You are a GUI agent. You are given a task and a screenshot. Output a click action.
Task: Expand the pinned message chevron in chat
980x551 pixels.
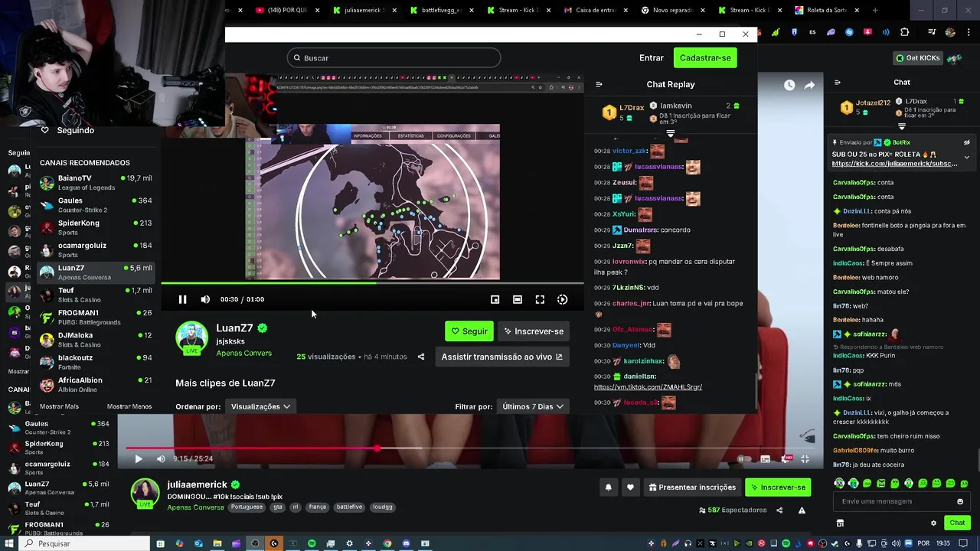[966, 157]
